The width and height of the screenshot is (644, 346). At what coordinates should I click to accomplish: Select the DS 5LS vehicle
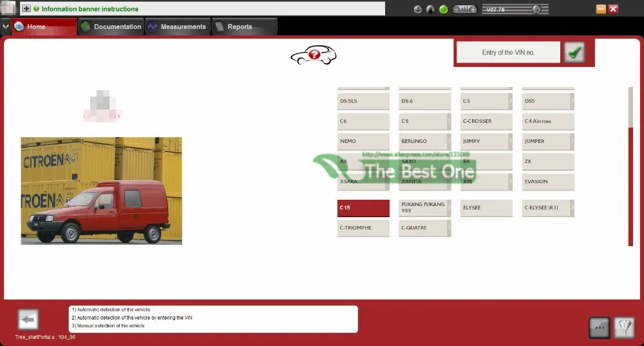(363, 101)
